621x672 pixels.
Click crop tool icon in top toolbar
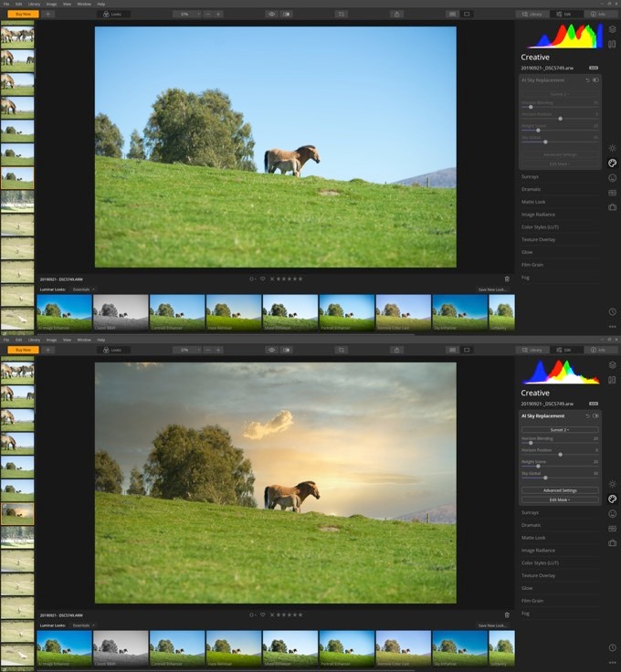(342, 14)
